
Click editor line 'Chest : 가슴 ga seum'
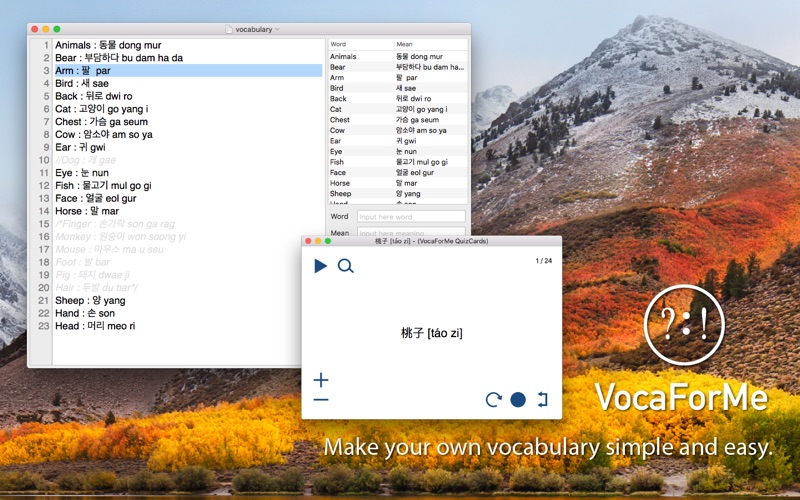(x=101, y=121)
